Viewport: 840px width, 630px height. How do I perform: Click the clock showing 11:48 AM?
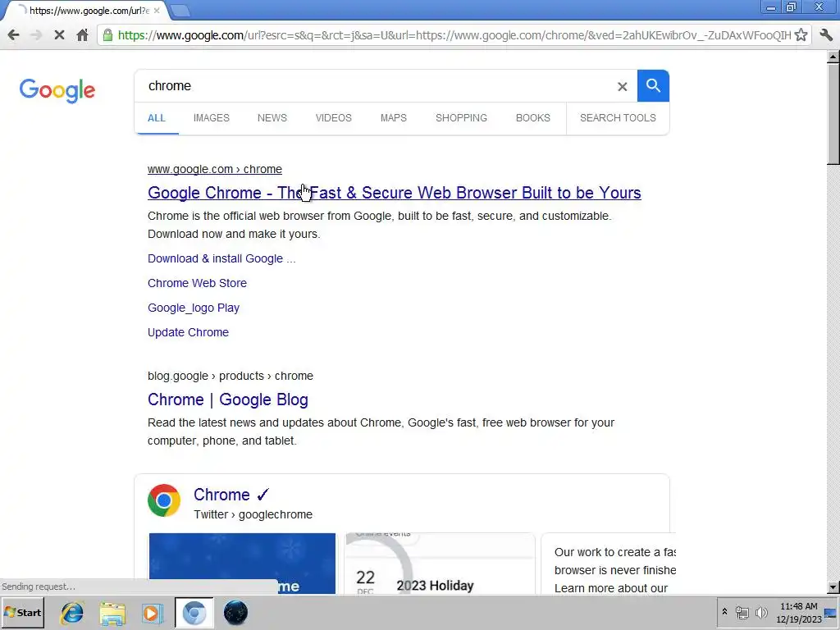(798, 606)
